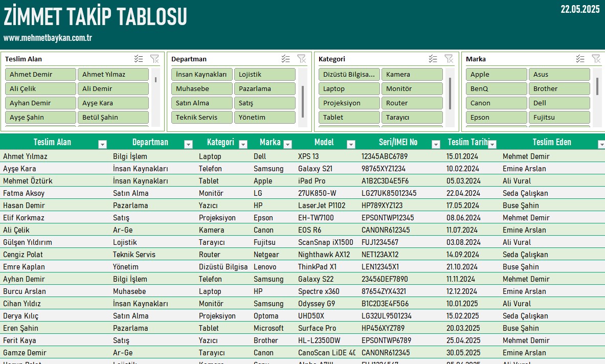Viewport: 605px width, 364px height.
Task: Pick Fujitsu in Marka slicer
Action: coord(559,117)
